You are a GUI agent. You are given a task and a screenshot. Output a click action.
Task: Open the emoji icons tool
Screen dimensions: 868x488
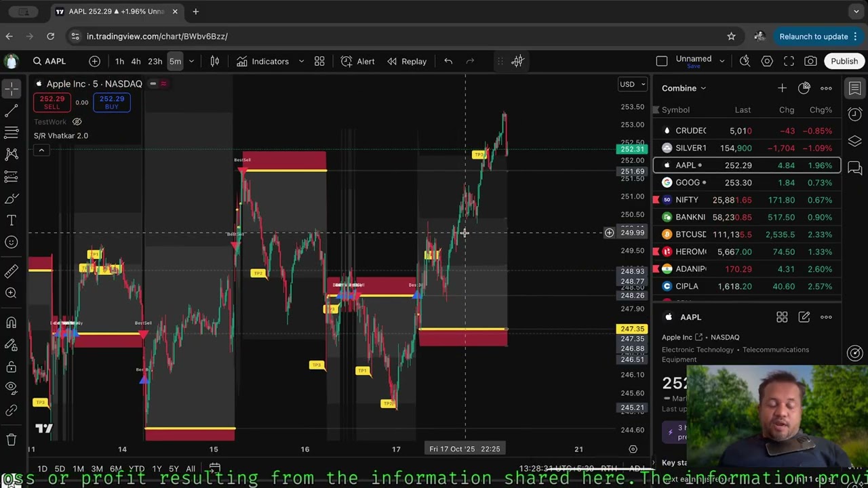(12, 243)
